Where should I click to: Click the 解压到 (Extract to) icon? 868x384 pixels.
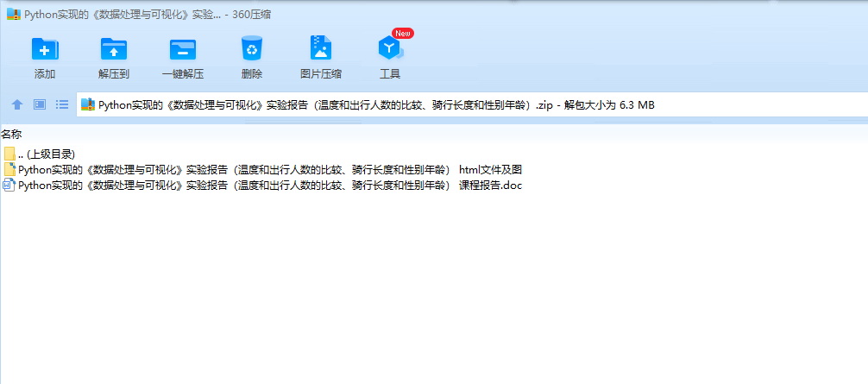tap(114, 48)
